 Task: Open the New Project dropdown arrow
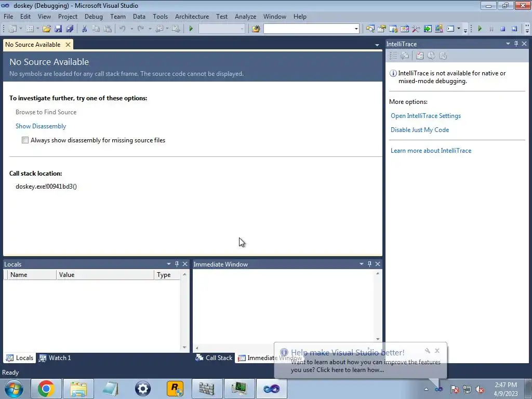pos(21,29)
